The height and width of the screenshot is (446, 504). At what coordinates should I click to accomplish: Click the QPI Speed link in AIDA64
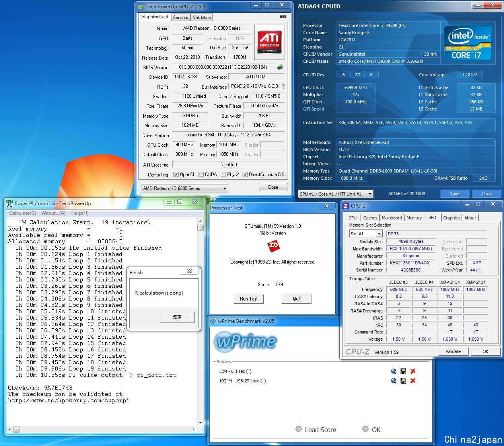tap(313, 109)
